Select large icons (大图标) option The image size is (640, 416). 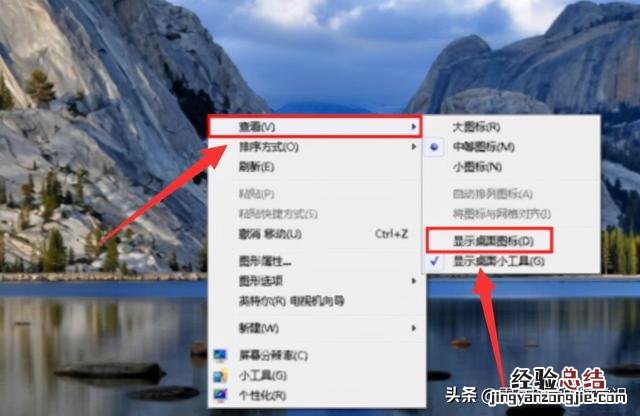point(512,127)
